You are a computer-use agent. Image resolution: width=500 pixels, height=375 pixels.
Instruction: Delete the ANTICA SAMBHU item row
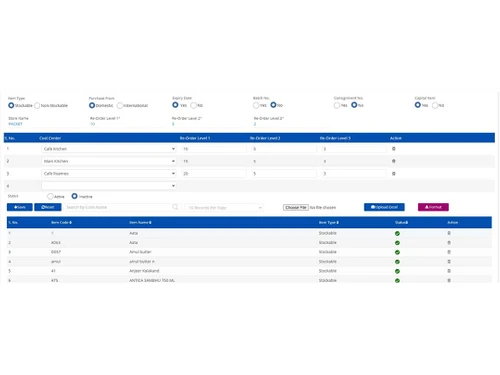point(449,280)
